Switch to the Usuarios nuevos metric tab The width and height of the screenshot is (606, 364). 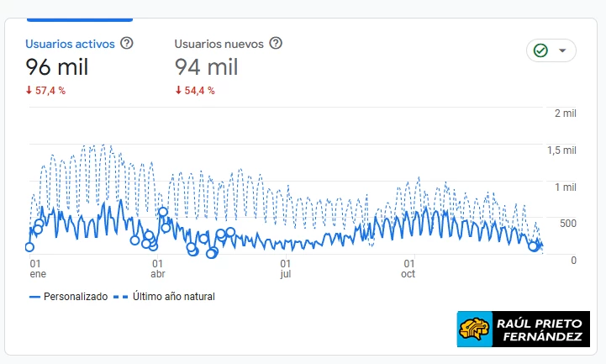[x=219, y=43]
